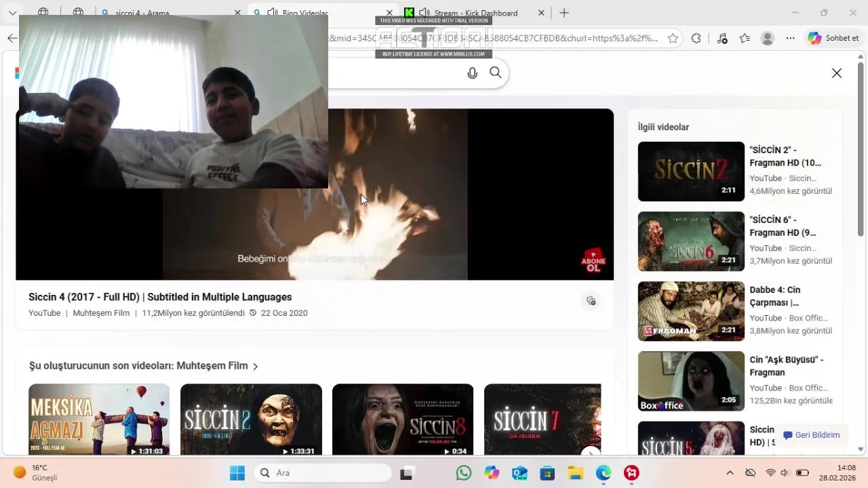This screenshot has width=868, height=488.
Task: Click the Abone Ol subscribe badge on video
Action: click(x=593, y=260)
